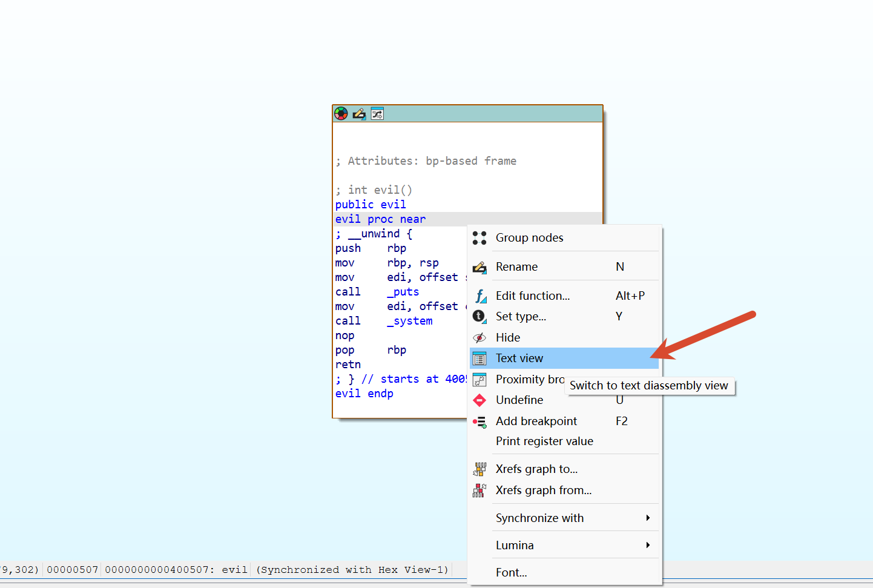Click status bar address 0000000000400507: evil

[x=176, y=570]
